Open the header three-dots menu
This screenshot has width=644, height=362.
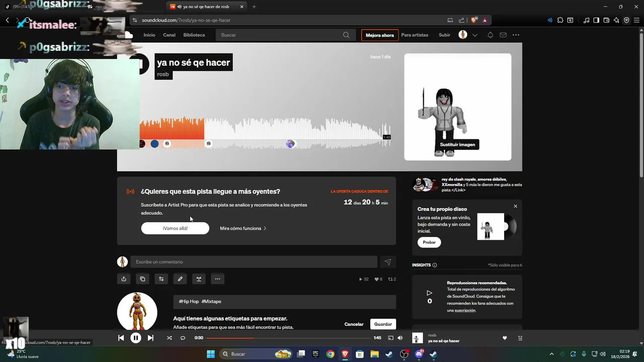coord(516,35)
